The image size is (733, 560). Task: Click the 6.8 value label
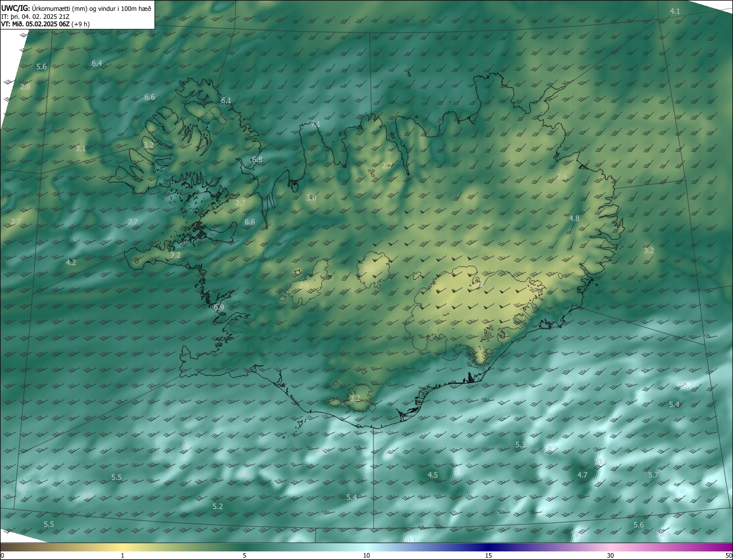257,160
